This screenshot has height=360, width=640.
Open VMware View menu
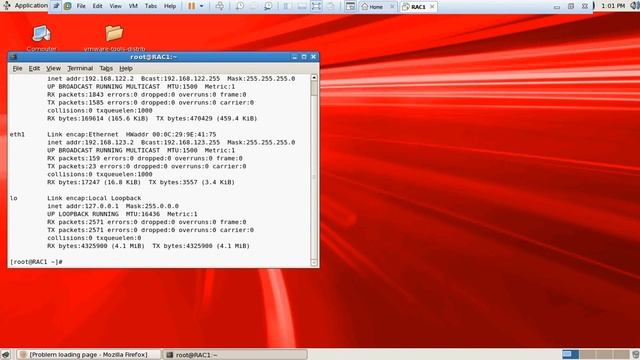pos(116,6)
